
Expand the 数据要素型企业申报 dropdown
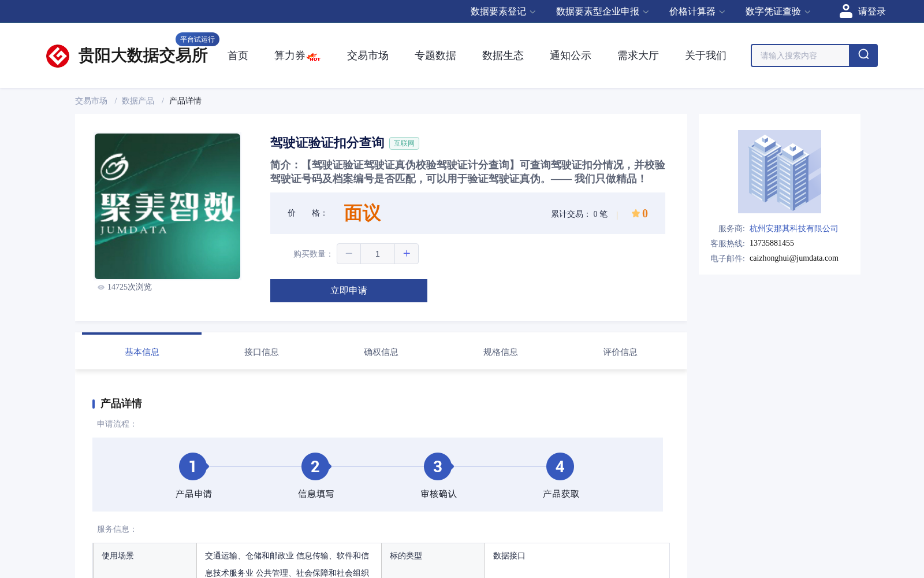(x=602, y=12)
